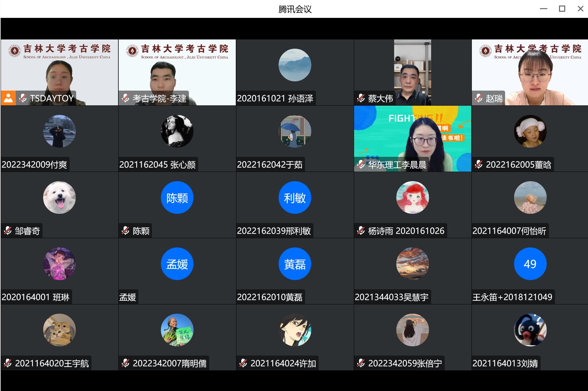Click the name label 2021164013刘婧
The width and height of the screenshot is (588, 391).
(505, 363)
